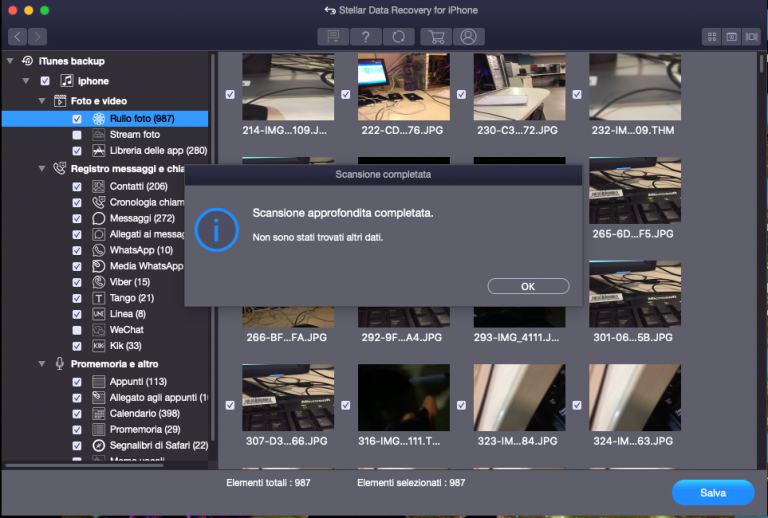Click the sidebar horizontal scrollbar
The width and height of the screenshot is (768, 518).
(84, 465)
